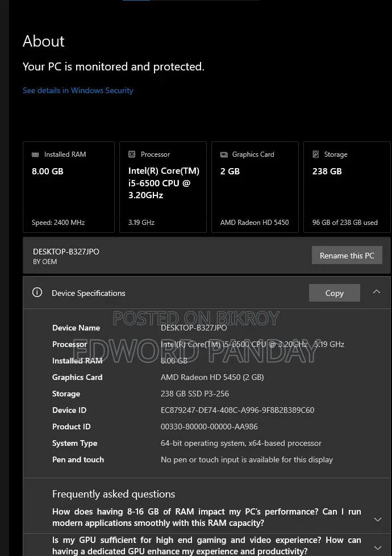Click the System Type label
The image size is (392, 556).
[x=74, y=443]
